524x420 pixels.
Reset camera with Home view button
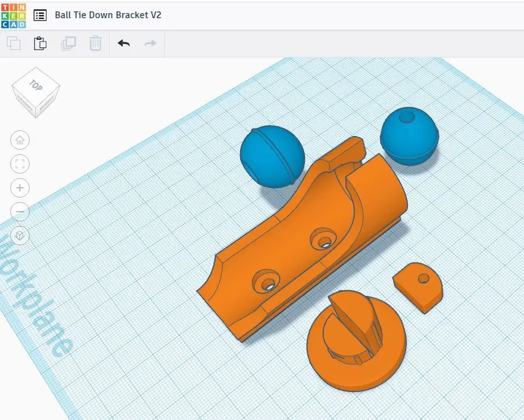click(x=20, y=140)
